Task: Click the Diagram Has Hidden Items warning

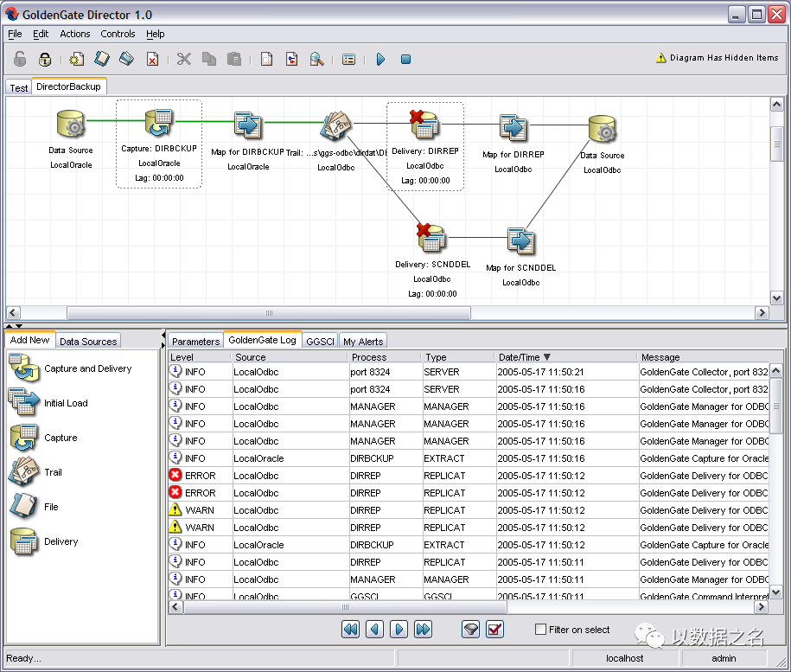Action: coord(717,59)
